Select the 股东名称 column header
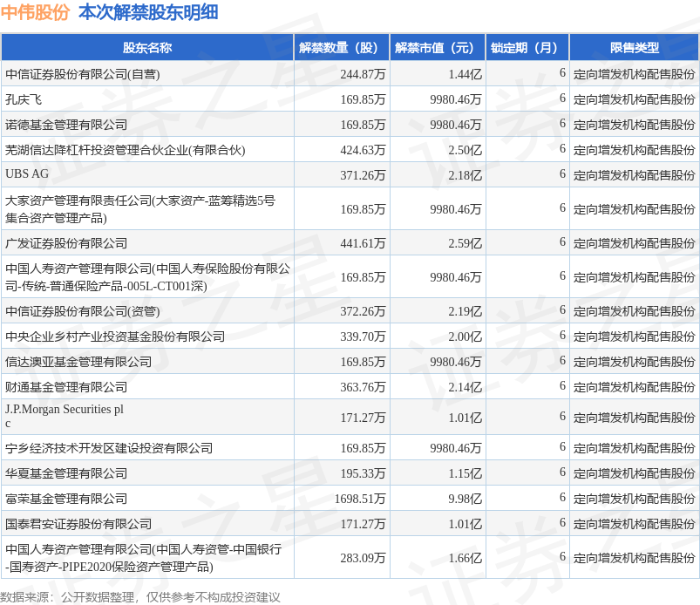The height and width of the screenshot is (605, 700). point(147,48)
